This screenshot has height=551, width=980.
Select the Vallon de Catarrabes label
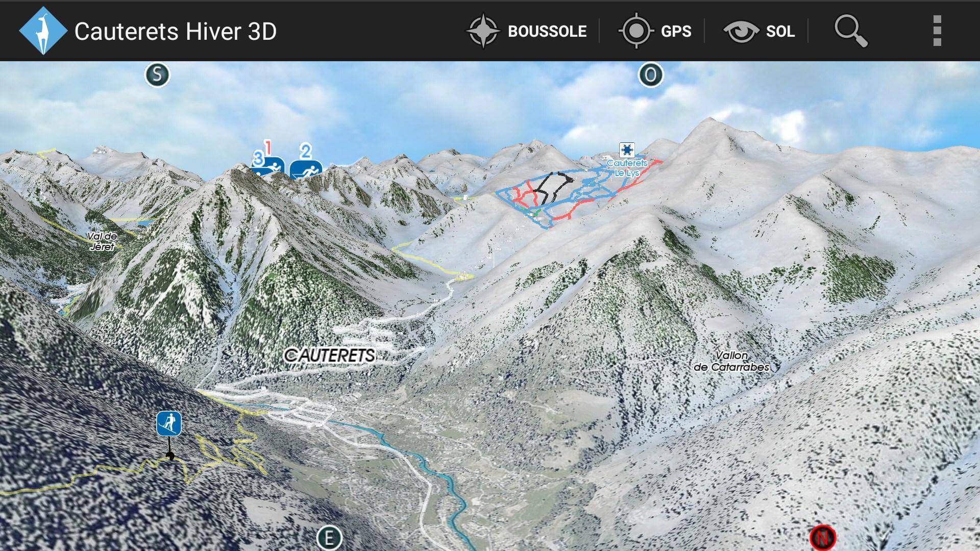[x=731, y=361]
